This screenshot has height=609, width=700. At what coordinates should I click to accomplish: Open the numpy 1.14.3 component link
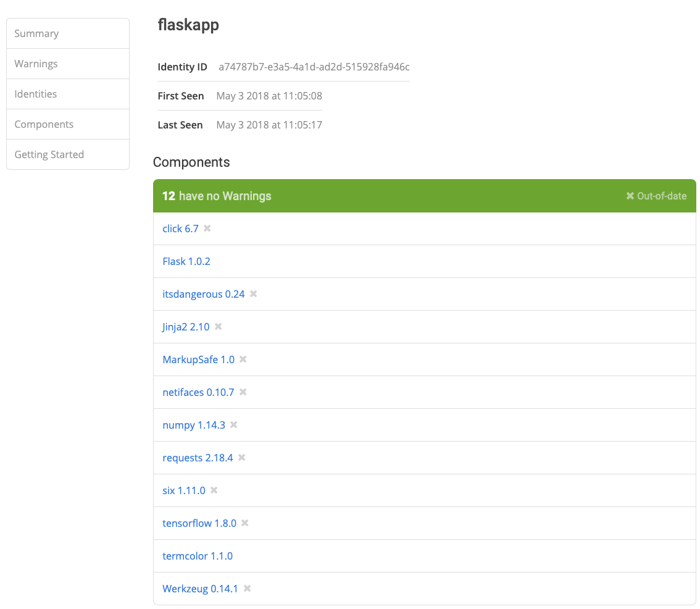click(x=194, y=425)
